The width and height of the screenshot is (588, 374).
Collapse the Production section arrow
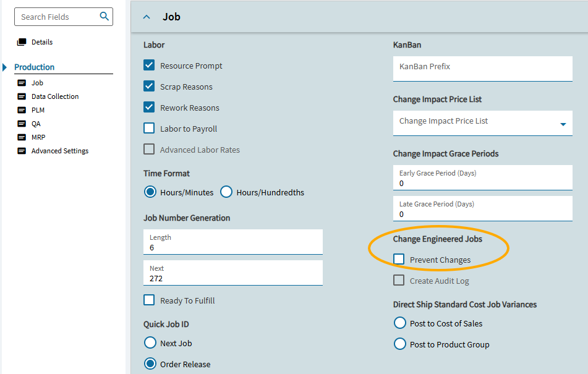click(x=5, y=67)
